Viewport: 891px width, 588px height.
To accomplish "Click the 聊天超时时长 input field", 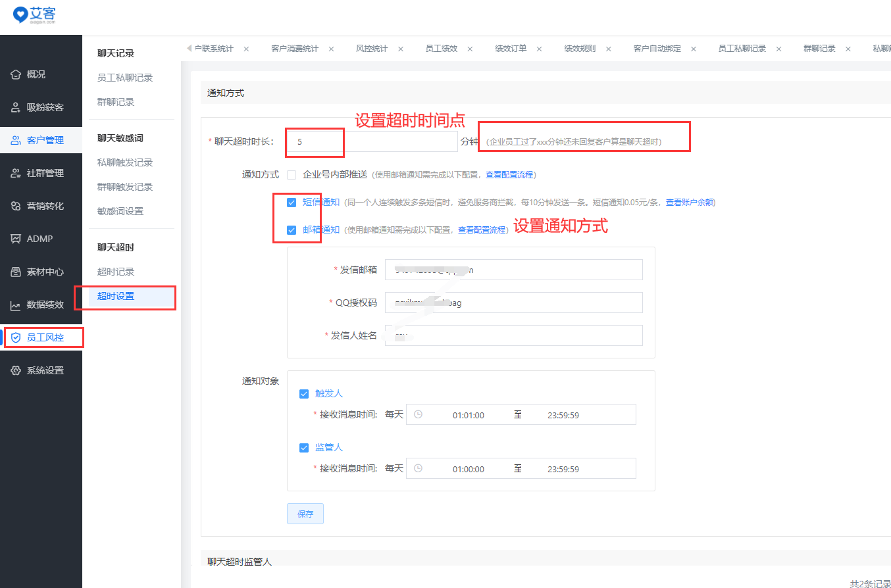I will click(x=372, y=141).
